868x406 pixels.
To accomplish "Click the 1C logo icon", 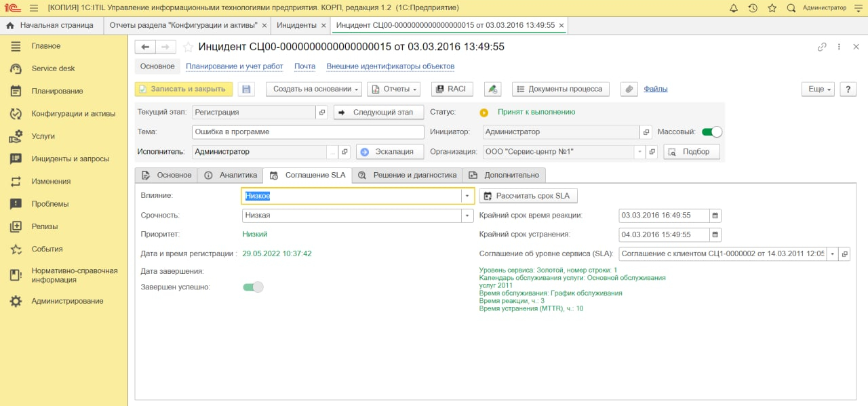I will 12,8.
